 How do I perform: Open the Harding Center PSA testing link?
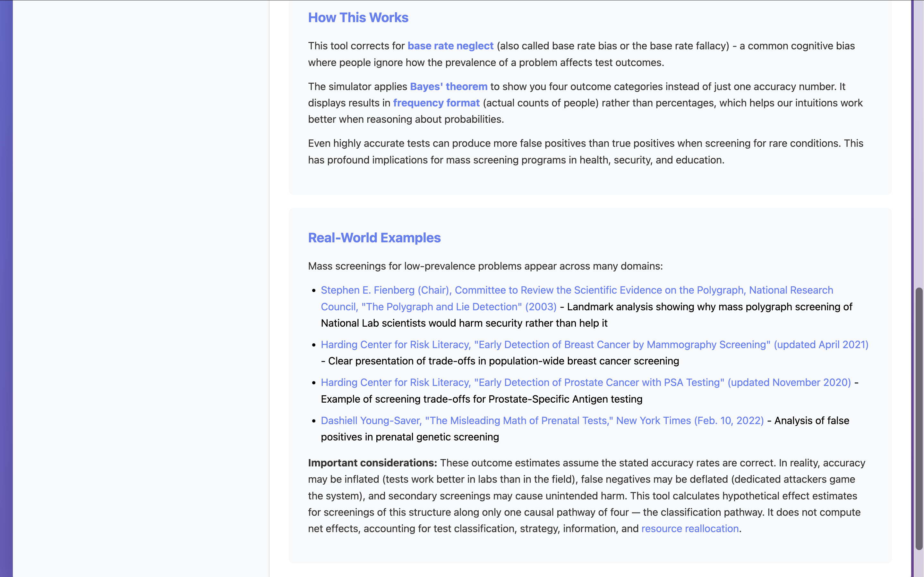pos(585,382)
